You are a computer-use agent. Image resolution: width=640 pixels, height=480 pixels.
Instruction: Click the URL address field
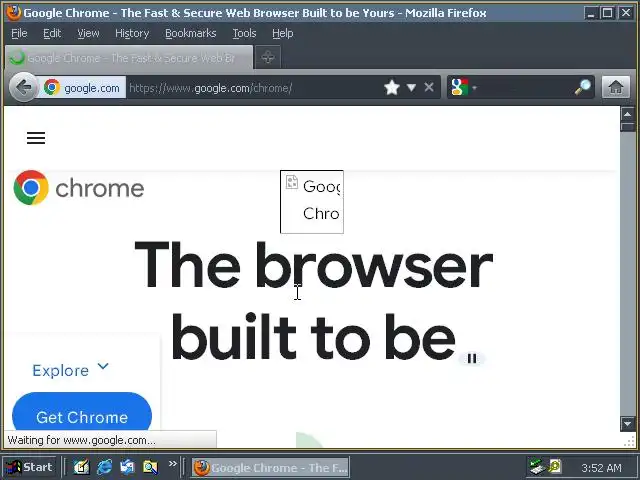[253, 88]
